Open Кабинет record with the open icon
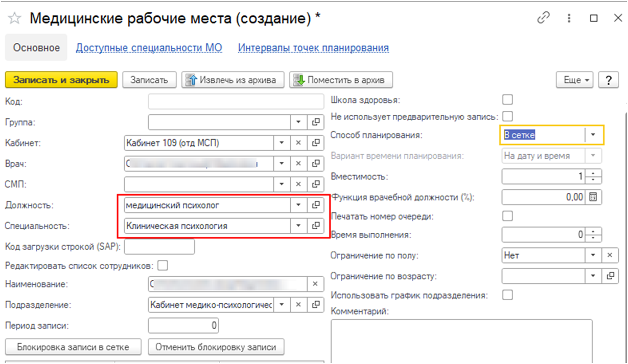This screenshot has height=364, width=628. tap(316, 143)
